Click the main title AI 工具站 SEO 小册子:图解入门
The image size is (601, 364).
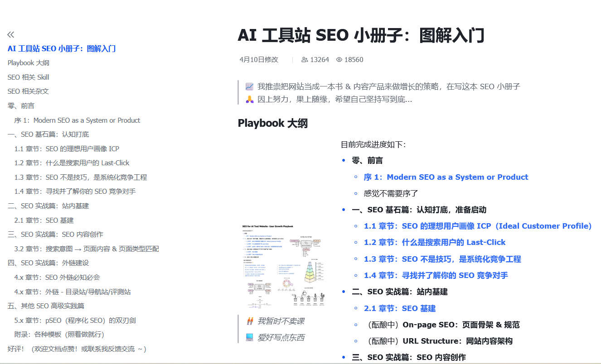(361, 35)
